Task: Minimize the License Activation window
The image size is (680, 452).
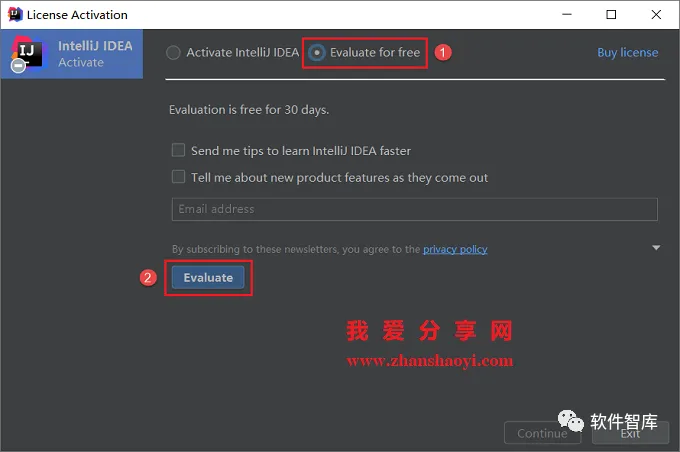Action: [567, 14]
